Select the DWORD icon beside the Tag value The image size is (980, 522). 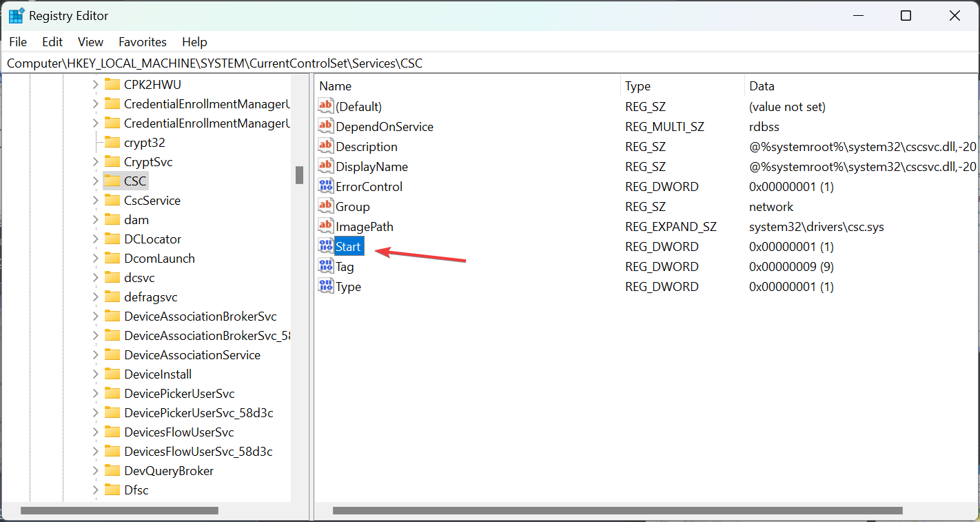pos(325,266)
